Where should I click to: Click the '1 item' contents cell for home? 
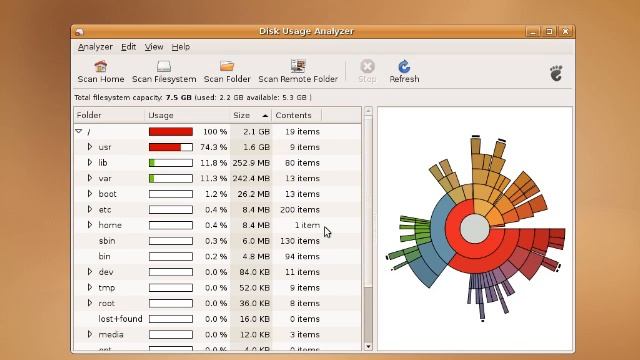tap(307, 225)
